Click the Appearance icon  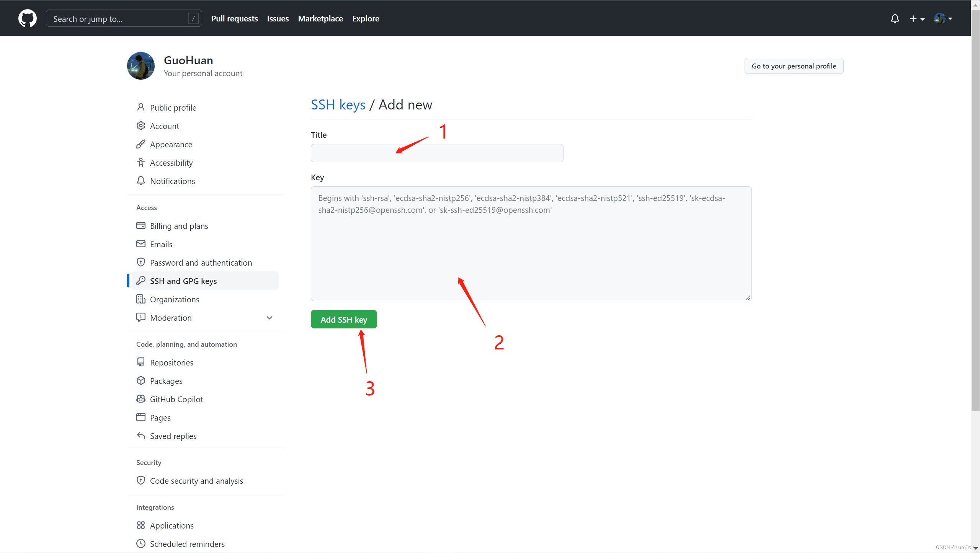(140, 144)
